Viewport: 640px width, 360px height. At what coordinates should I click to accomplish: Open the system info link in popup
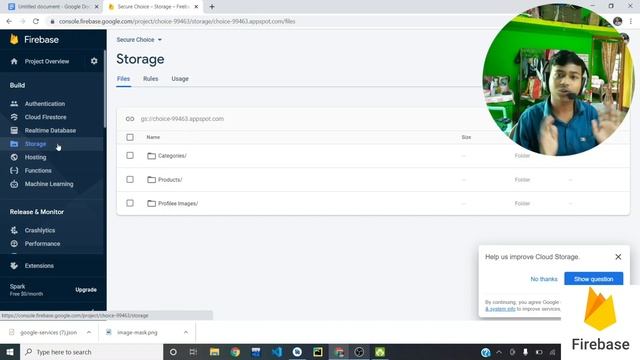click(x=500, y=309)
